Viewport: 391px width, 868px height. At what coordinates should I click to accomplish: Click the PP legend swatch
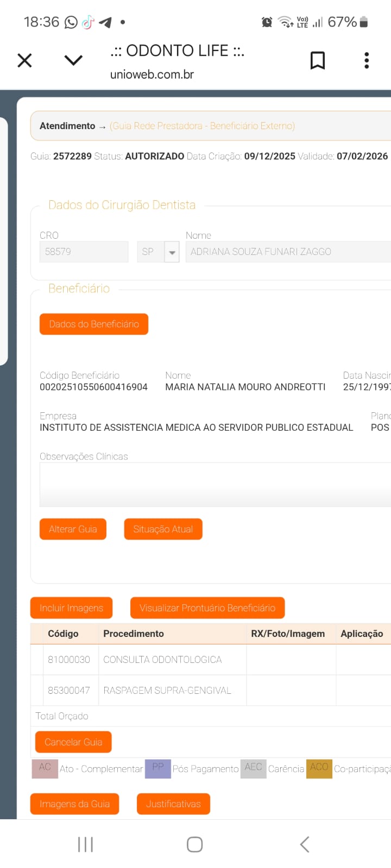(158, 768)
